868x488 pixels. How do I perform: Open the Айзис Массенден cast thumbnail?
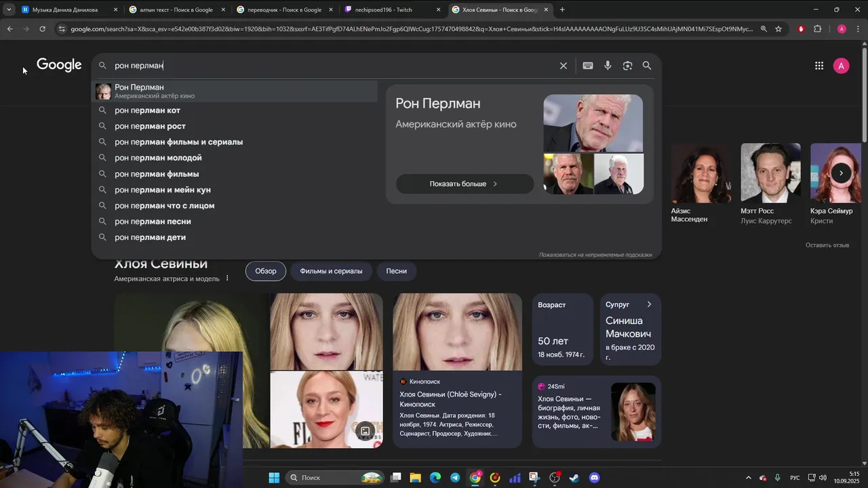coord(701,173)
